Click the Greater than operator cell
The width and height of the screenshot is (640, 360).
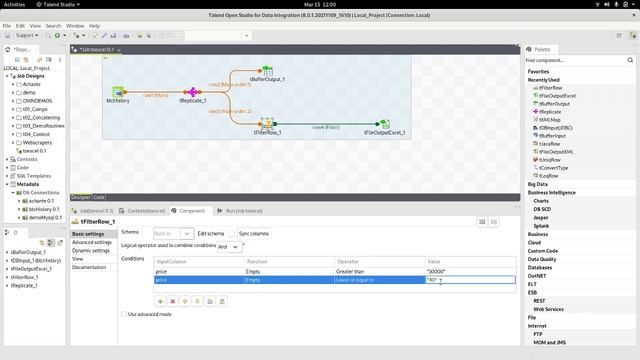pos(380,271)
